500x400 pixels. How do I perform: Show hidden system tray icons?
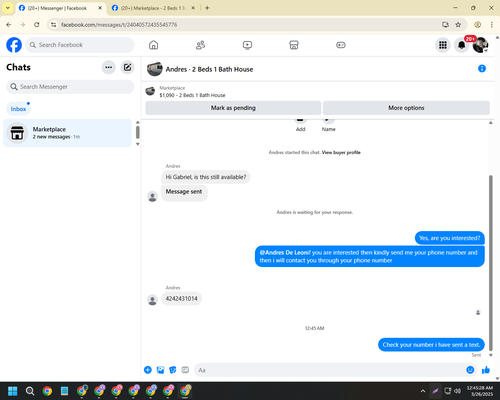pos(423,391)
